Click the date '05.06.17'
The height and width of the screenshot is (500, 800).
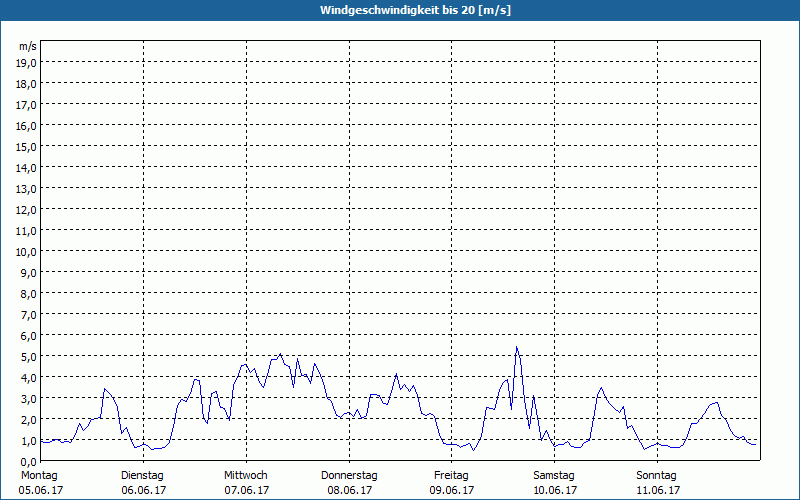pos(41,490)
